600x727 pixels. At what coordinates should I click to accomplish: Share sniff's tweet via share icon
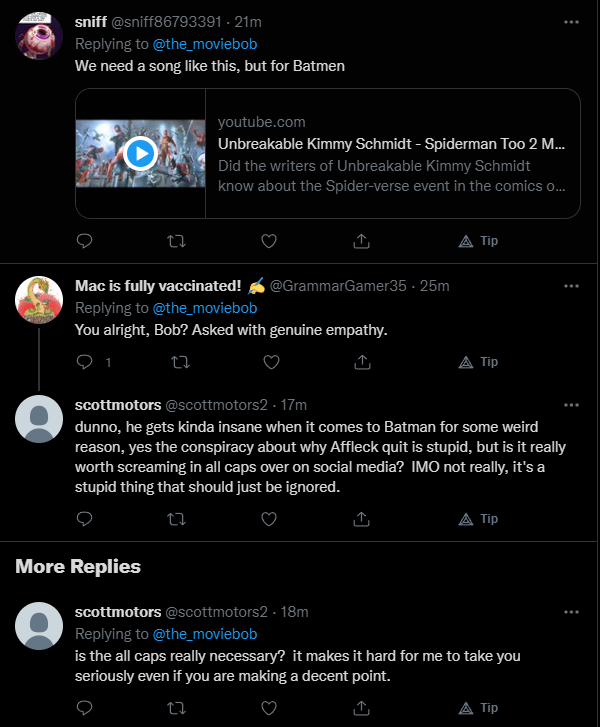[362, 241]
